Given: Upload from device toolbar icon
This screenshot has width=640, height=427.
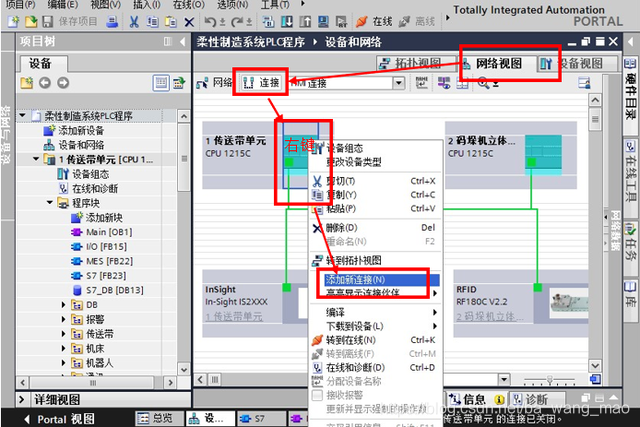Looking at the screenshot, I should (x=305, y=22).
